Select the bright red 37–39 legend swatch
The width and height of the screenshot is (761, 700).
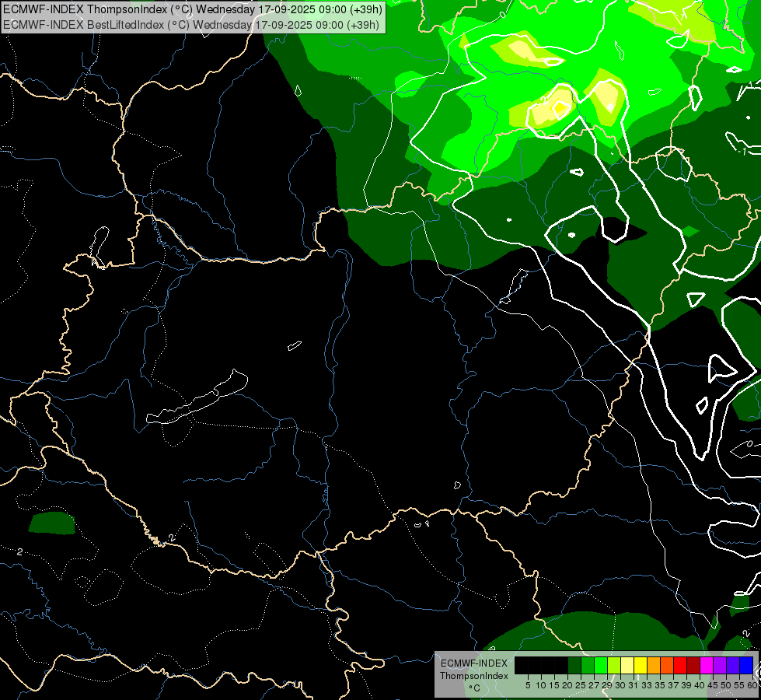tap(680, 665)
